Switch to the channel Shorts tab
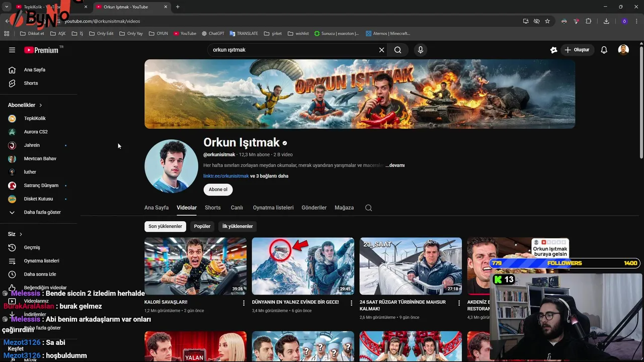This screenshot has width=644, height=362. pos(213,208)
